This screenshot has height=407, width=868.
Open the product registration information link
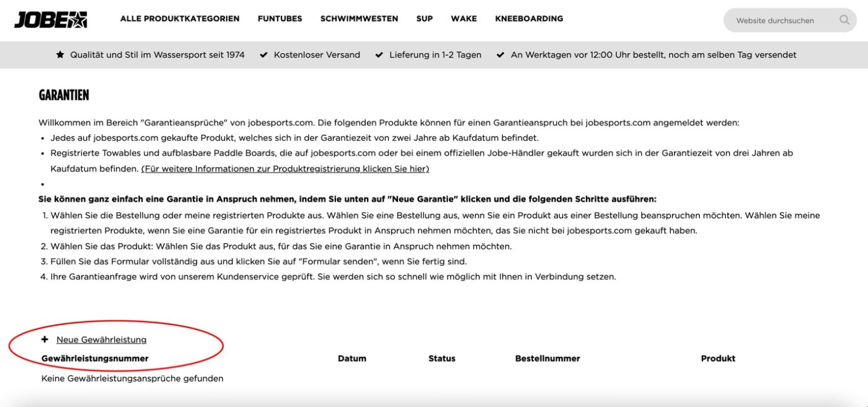point(285,169)
